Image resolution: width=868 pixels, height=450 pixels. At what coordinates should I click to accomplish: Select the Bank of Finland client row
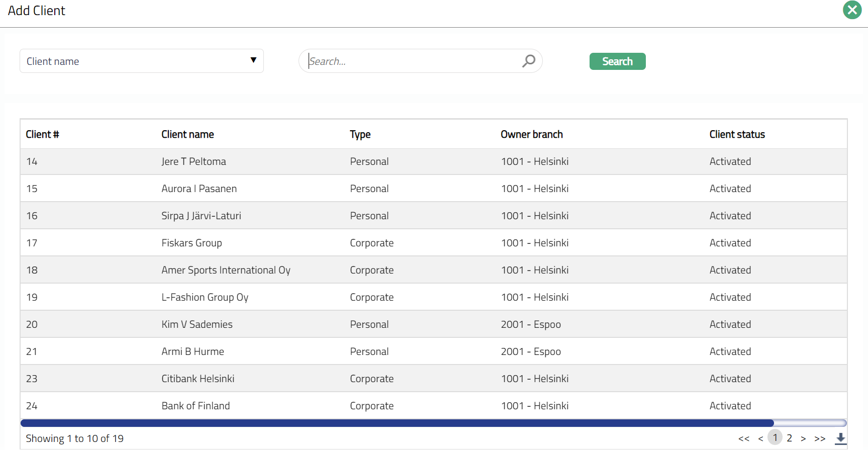[196, 406]
